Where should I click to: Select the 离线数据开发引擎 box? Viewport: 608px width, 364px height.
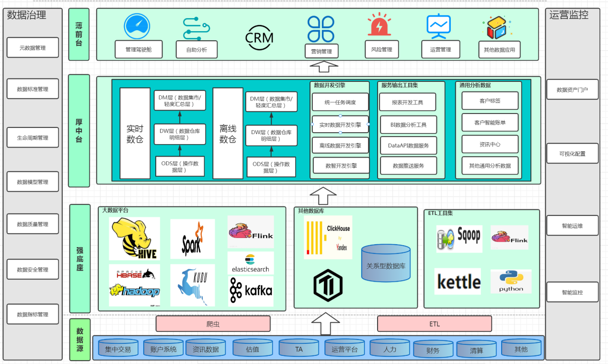click(340, 145)
